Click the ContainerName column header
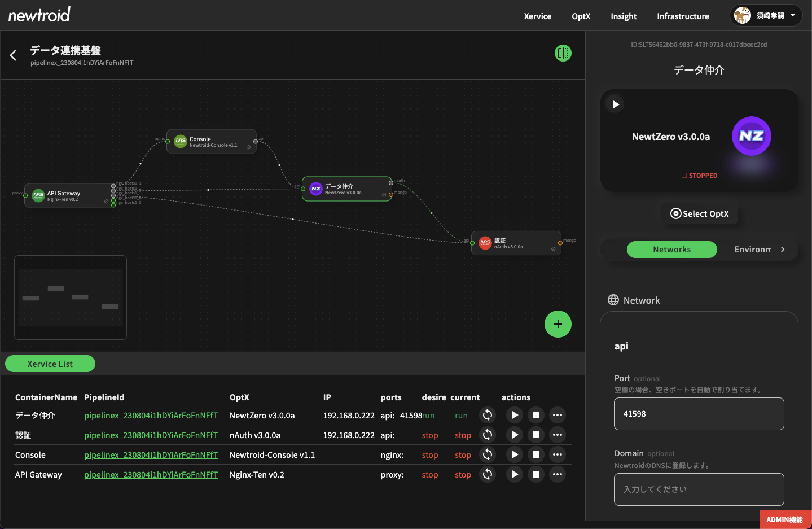This screenshot has height=529, width=812. [46, 397]
